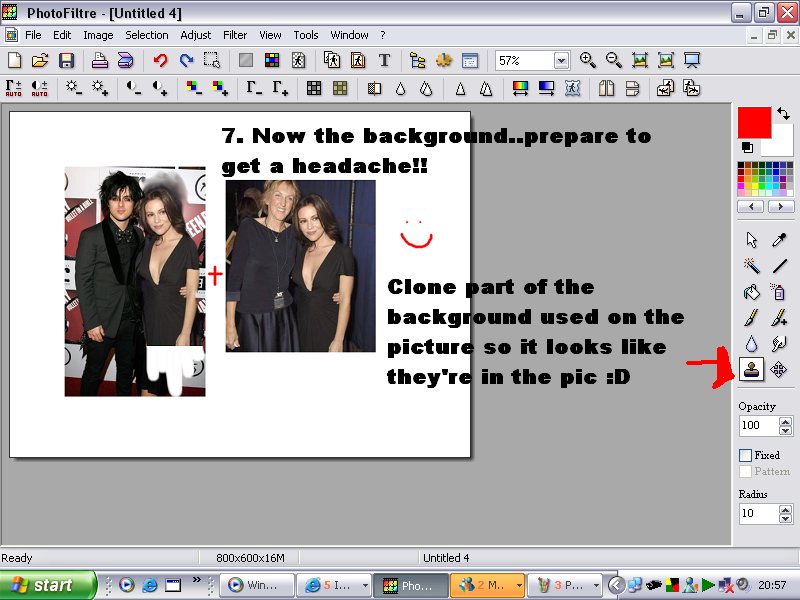Open the Image Explorer icon
The image size is (800, 600).
[417, 60]
